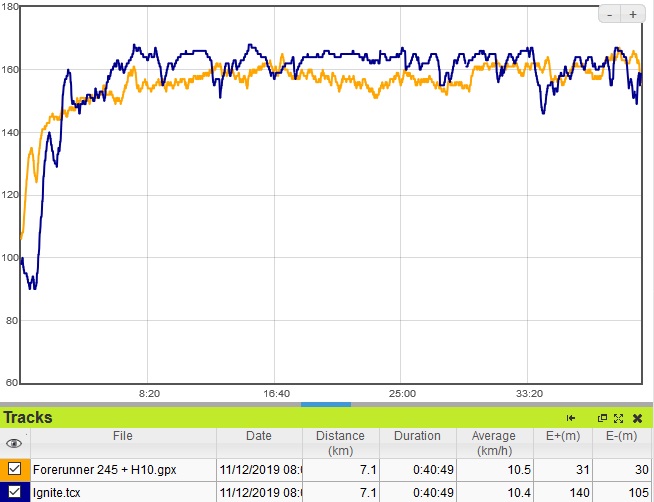The height and width of the screenshot is (502, 654).
Task: Zoom out the chart with minus button
Action: pos(612,14)
